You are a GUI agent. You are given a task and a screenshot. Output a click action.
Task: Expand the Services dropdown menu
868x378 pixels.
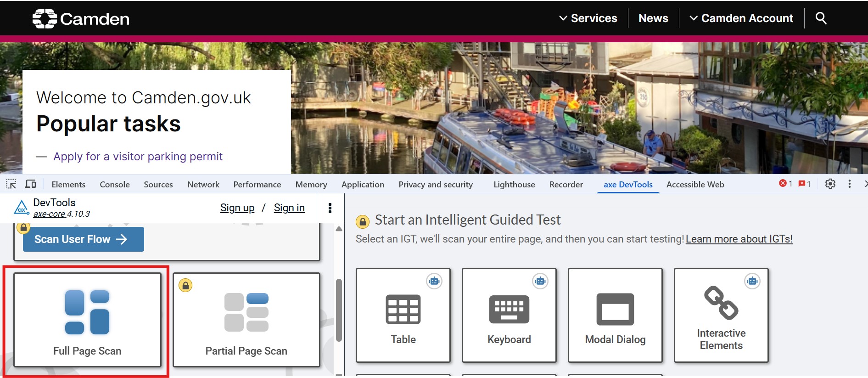coord(588,18)
